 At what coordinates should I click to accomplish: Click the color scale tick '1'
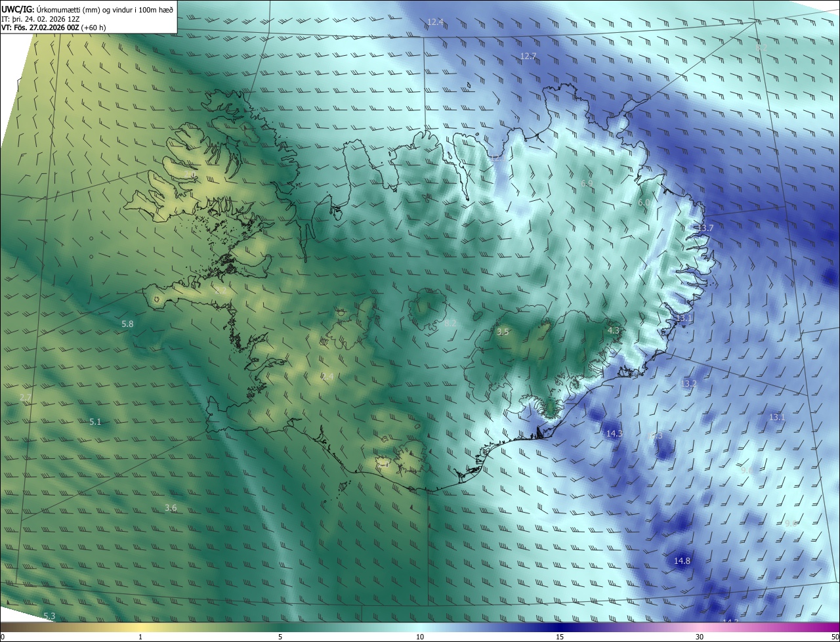pyautogui.click(x=140, y=637)
